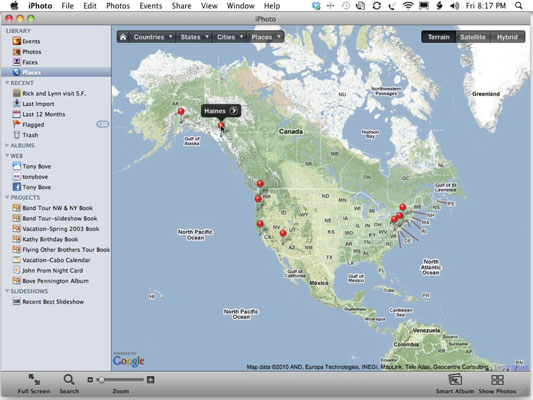Select Faces in the sidebar
This screenshot has height=400, width=533.
click(x=30, y=62)
